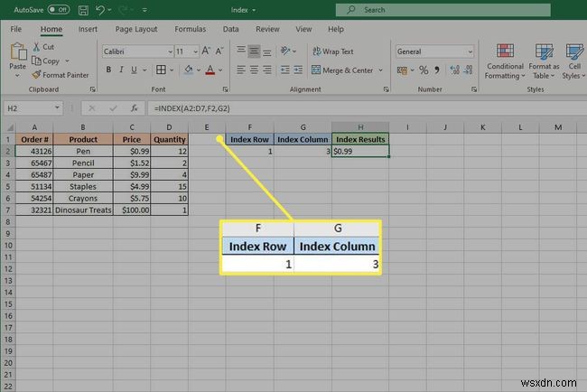The height and width of the screenshot is (392, 587).
Task: Expand Merge & Center dropdown arrow
Action: pyautogui.click(x=381, y=70)
